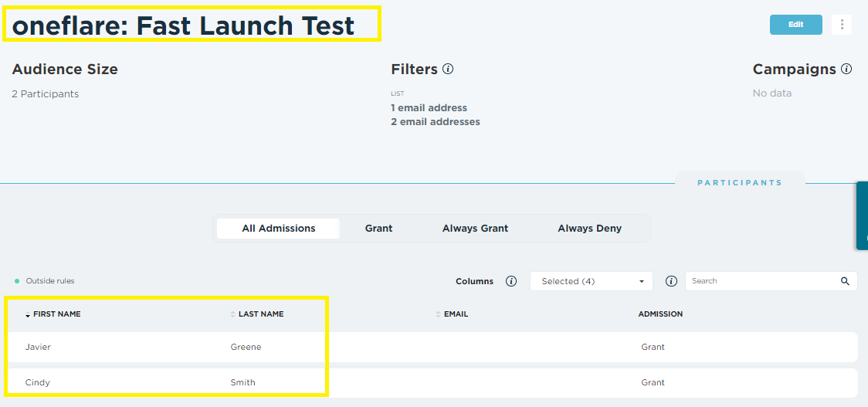The image size is (868, 407).
Task: Click the Javier first name cell
Action: 38,348
